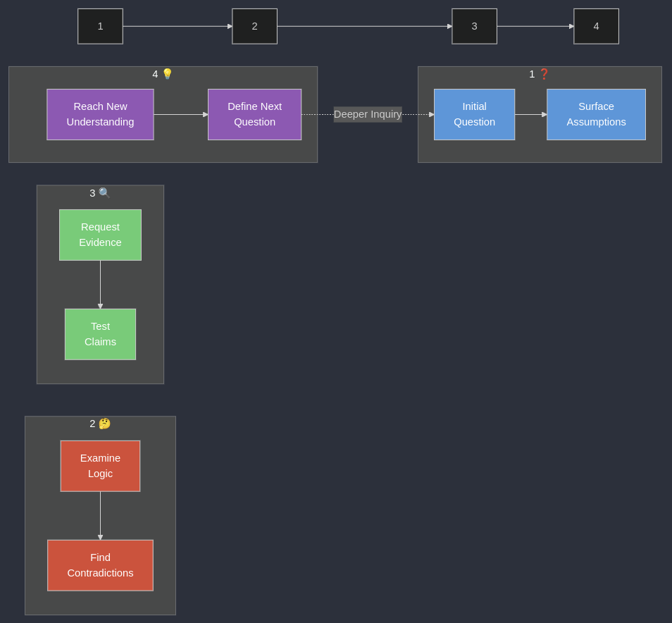The image size is (672, 623).
Task: Select the black node labeled 2
Action: pyautogui.click(x=254, y=26)
